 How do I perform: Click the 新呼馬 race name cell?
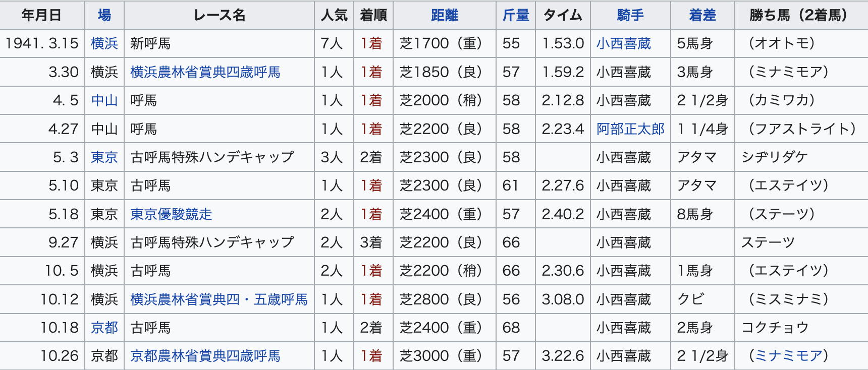(x=150, y=43)
